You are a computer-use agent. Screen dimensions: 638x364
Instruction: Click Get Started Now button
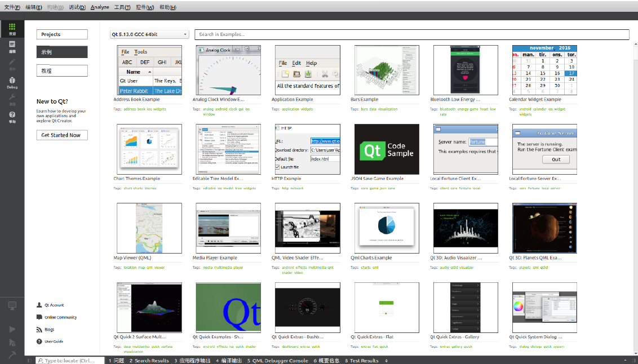[62, 135]
